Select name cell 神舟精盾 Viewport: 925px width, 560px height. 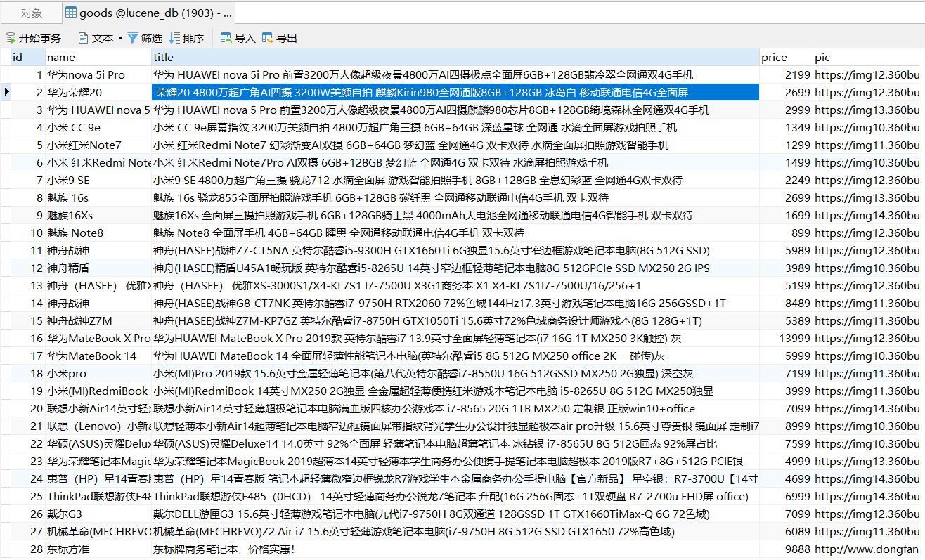tap(98, 268)
